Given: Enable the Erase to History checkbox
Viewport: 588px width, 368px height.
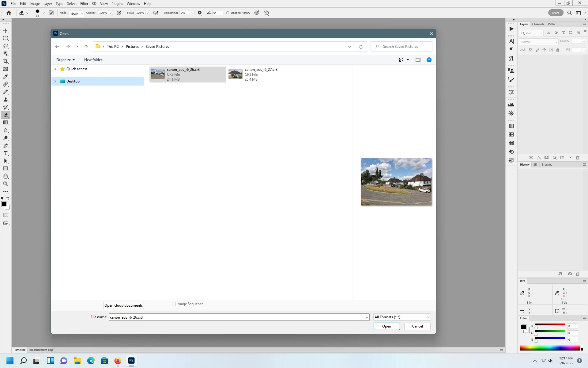Looking at the screenshot, I should 228,13.
